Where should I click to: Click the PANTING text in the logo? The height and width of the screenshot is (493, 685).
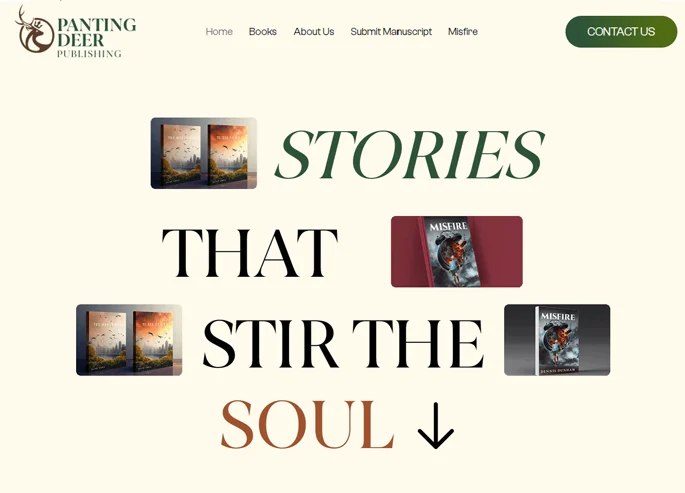pyautogui.click(x=97, y=25)
